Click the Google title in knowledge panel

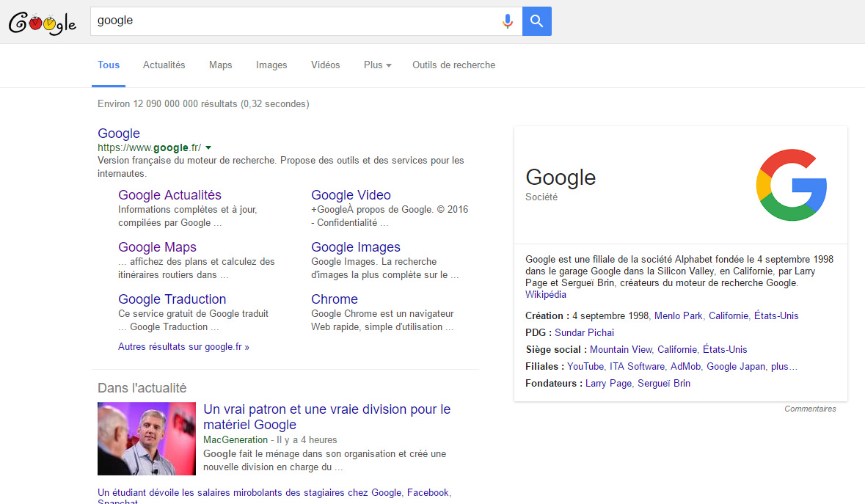point(561,178)
